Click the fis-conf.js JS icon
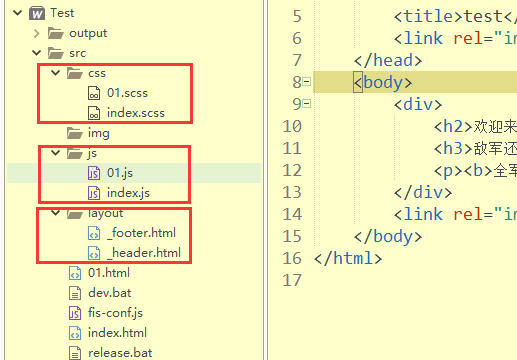Viewport: 517px width, 360px height. click(x=75, y=313)
